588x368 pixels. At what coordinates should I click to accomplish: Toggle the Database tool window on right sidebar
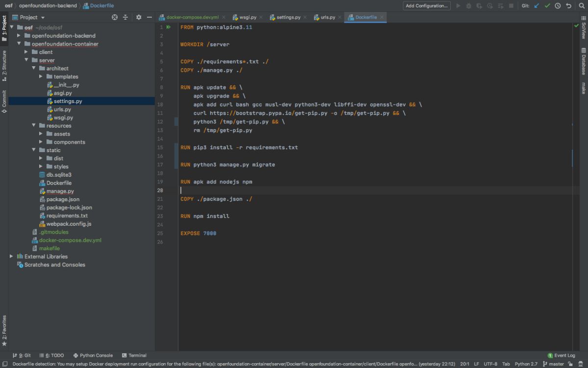tap(584, 61)
